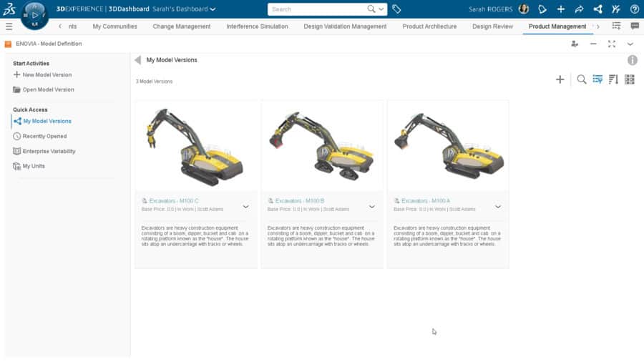Click the back arrow beside My Model Versions
This screenshot has width=644, height=362.
pyautogui.click(x=137, y=60)
